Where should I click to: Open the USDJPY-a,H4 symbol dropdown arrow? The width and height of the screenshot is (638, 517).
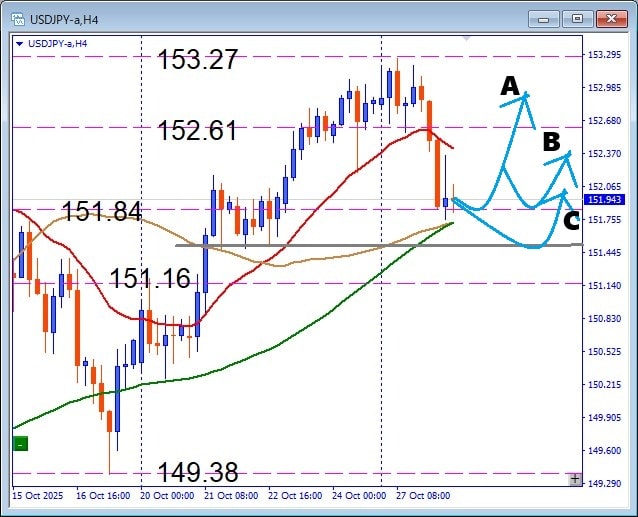click(19, 43)
